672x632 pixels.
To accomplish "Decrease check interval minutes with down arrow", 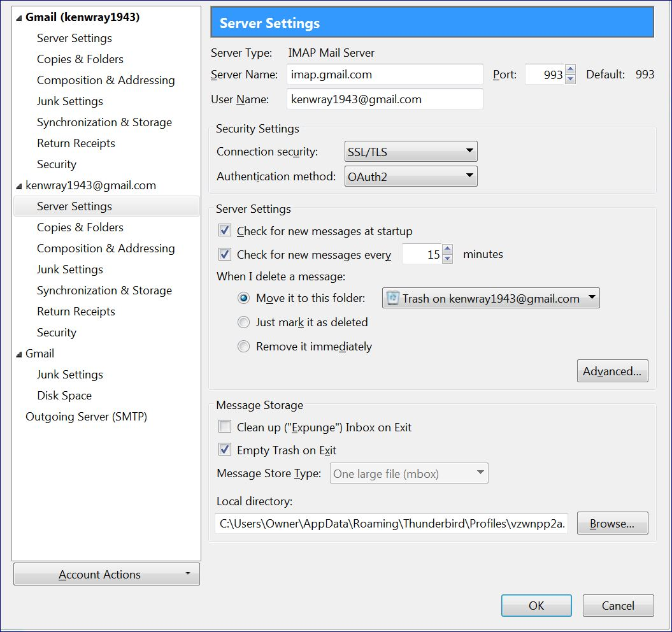I will (448, 259).
